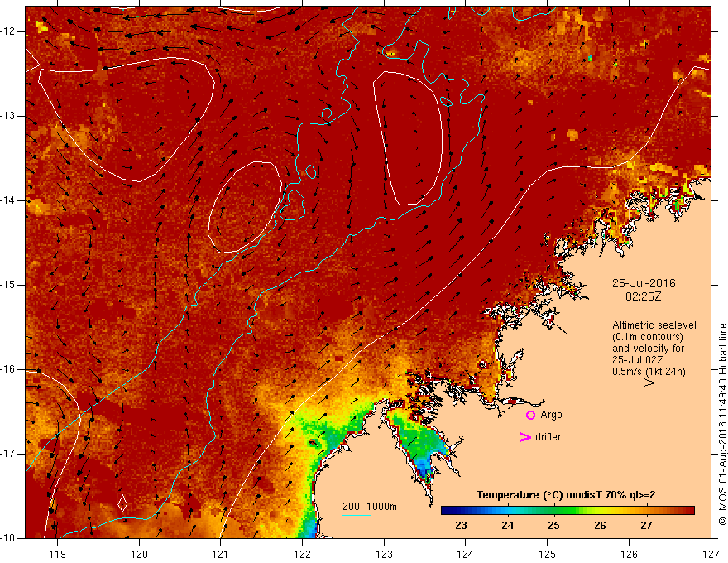Screen dimensions: 728x563
Task: Click the '-17' latitude axis label
Action: pos(8,454)
